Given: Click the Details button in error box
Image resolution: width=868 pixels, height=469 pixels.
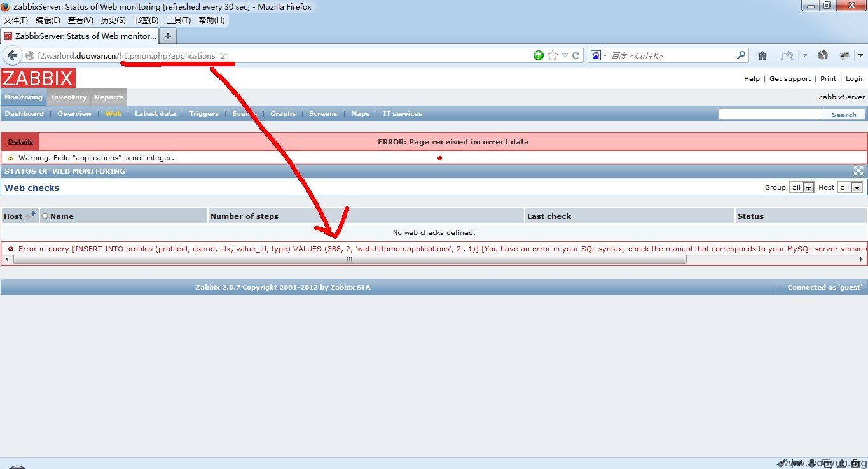Looking at the screenshot, I should tap(20, 141).
